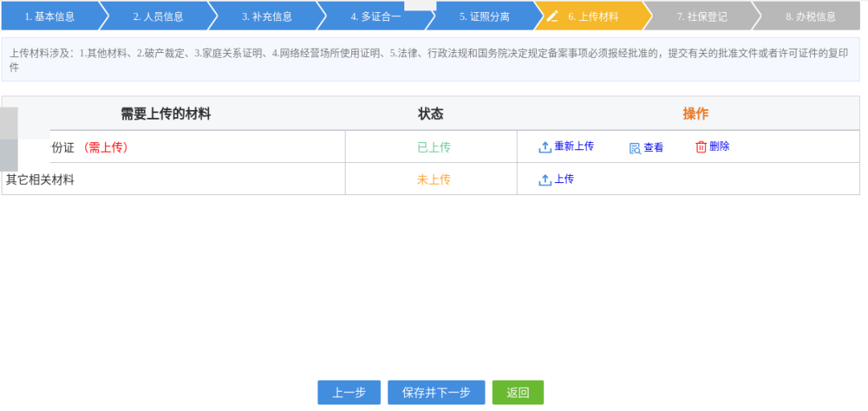Click 保存并下一步 button

[x=436, y=393]
